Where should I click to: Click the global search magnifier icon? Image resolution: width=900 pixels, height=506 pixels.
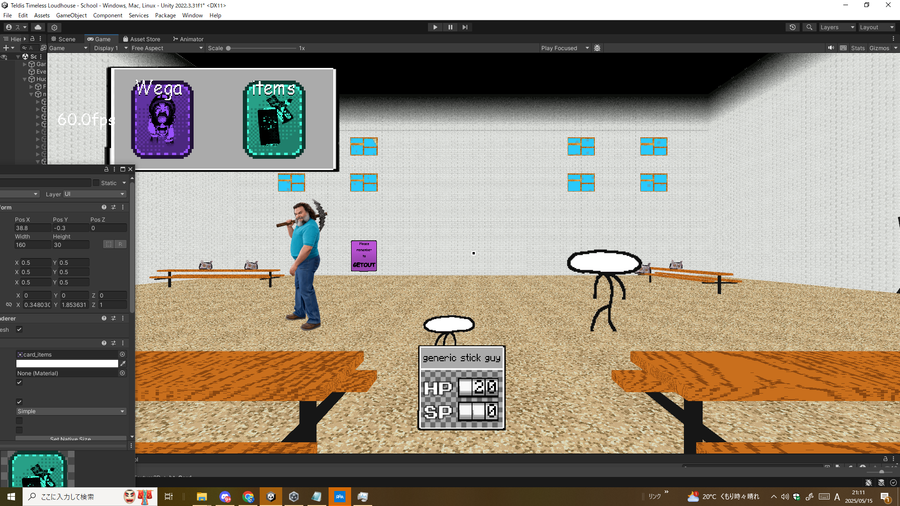tap(809, 27)
